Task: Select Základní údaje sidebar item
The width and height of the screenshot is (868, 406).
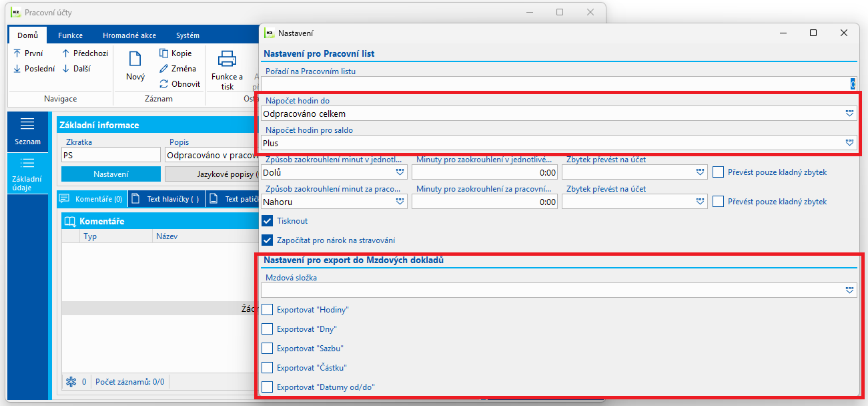Action: coord(27,174)
